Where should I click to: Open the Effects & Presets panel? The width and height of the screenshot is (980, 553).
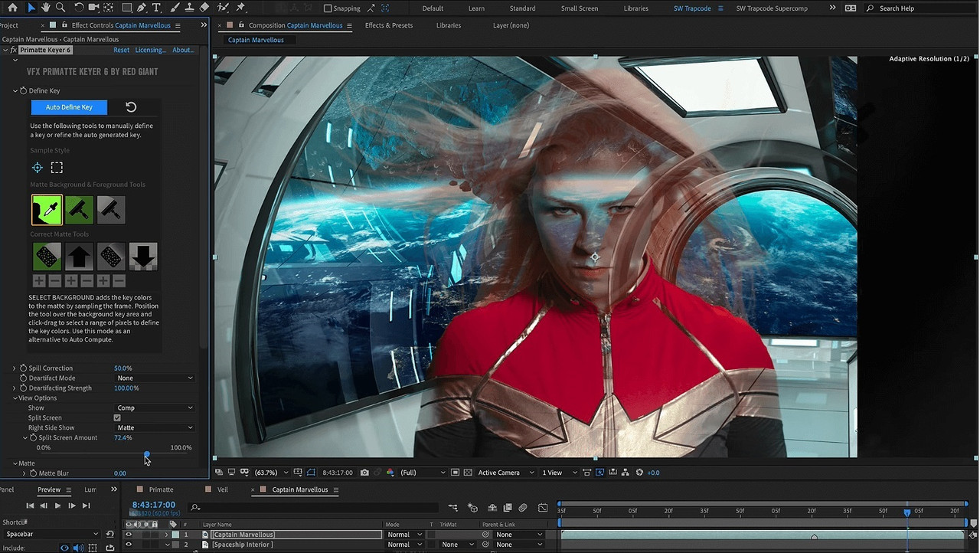(389, 25)
